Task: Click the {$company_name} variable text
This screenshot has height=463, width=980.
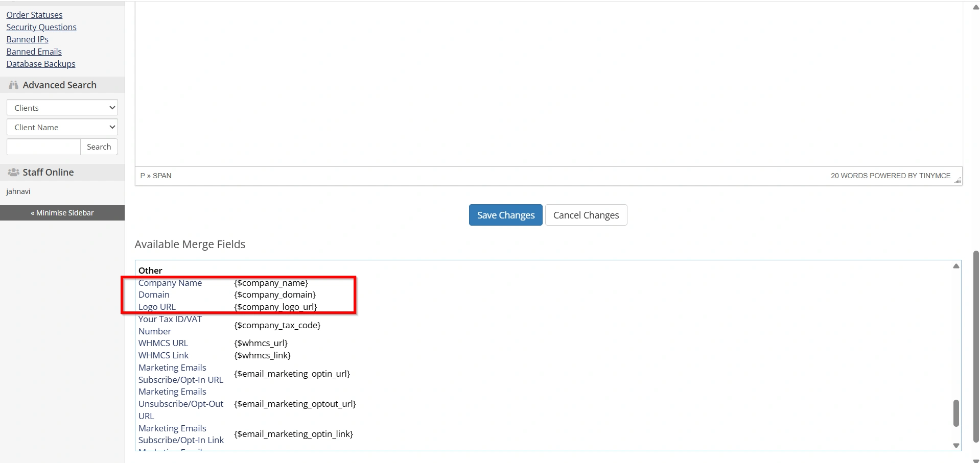Action: coord(271,283)
